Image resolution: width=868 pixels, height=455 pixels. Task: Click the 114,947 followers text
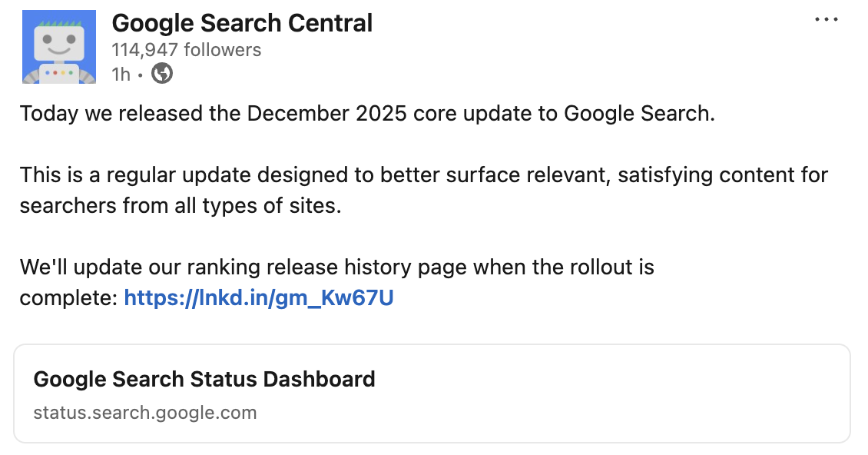pyautogui.click(x=186, y=49)
